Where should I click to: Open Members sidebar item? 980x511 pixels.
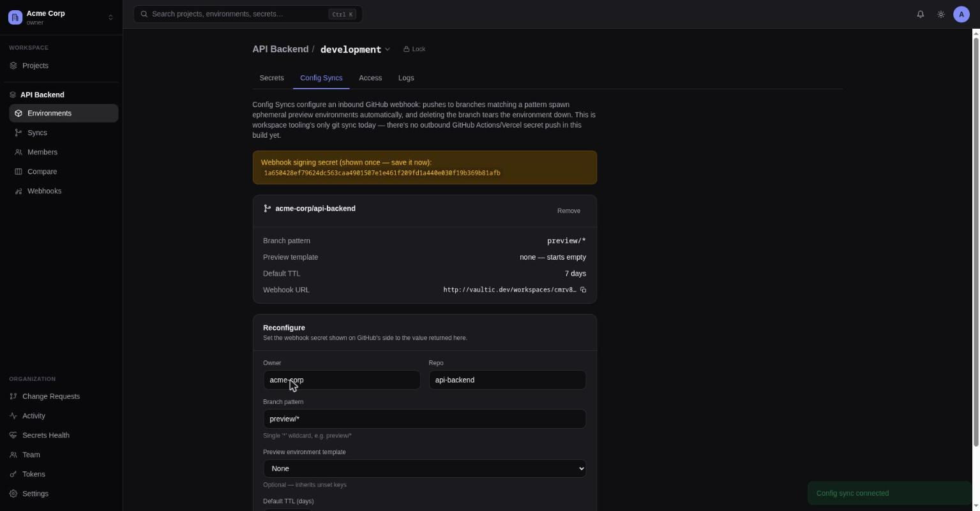coord(64,152)
